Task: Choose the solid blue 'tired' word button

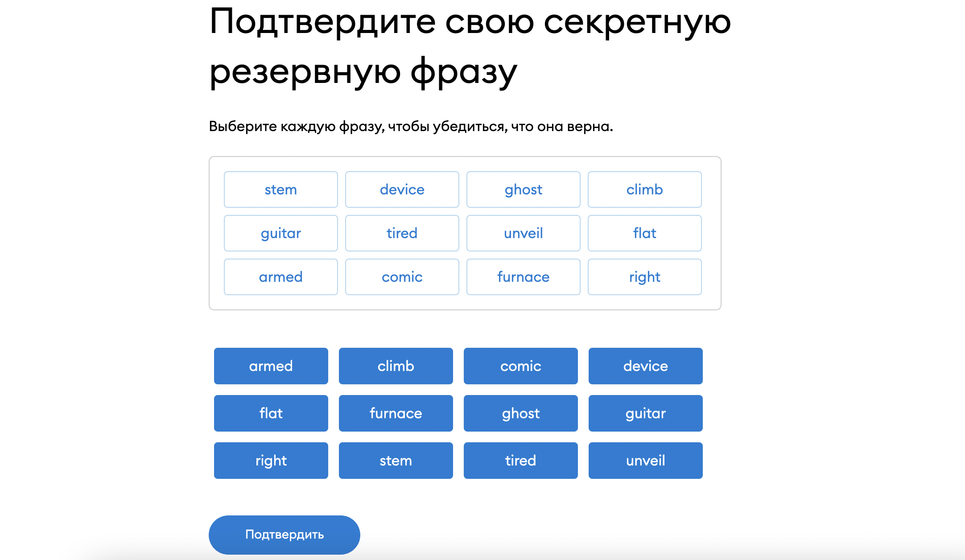Action: tap(520, 461)
